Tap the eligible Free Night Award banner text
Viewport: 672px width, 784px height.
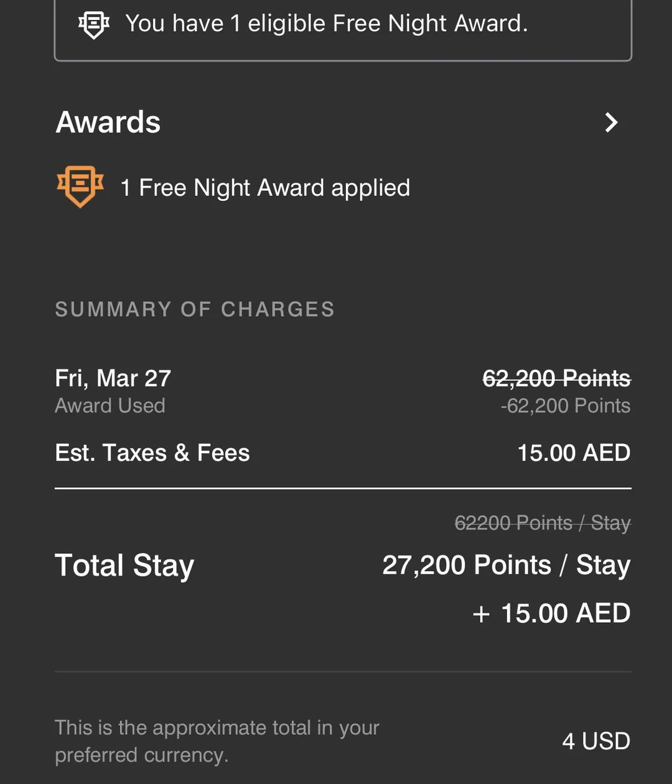pos(326,24)
